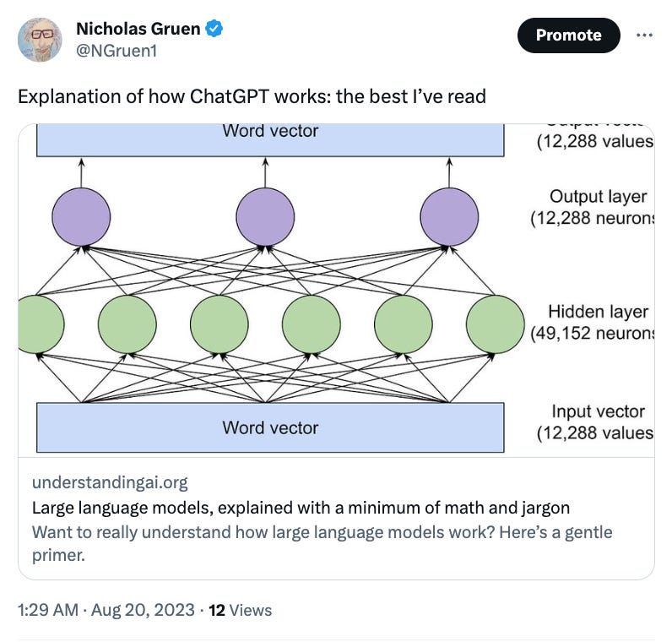This screenshot has width=672, height=642.
Task: Click the tweet text about ChatGPT
Action: coord(252,96)
